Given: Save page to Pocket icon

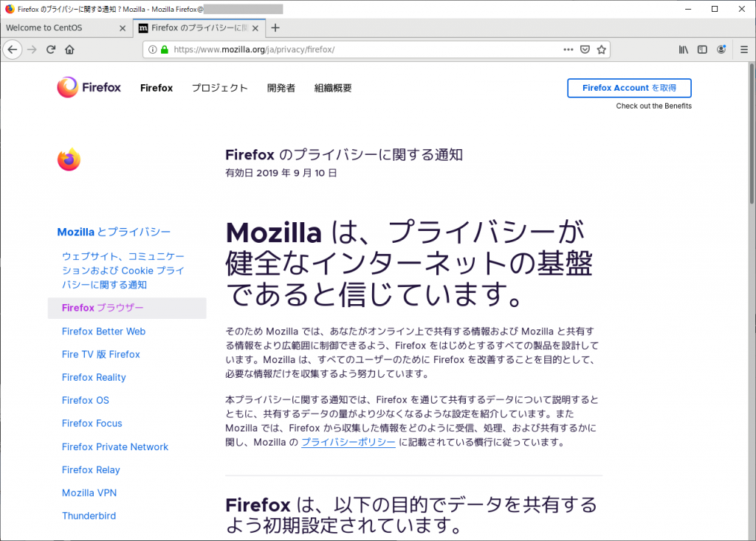Looking at the screenshot, I should point(585,49).
